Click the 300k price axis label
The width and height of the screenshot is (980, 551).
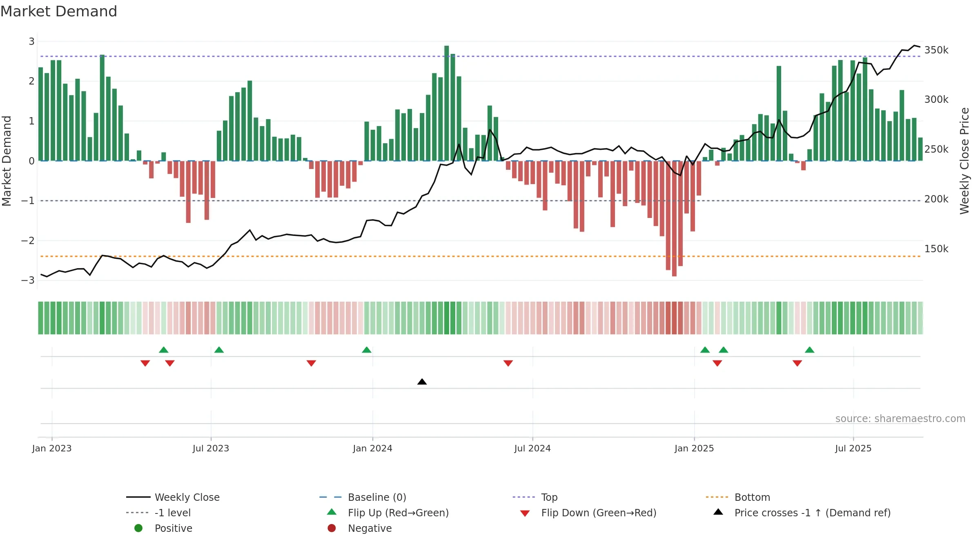click(937, 100)
